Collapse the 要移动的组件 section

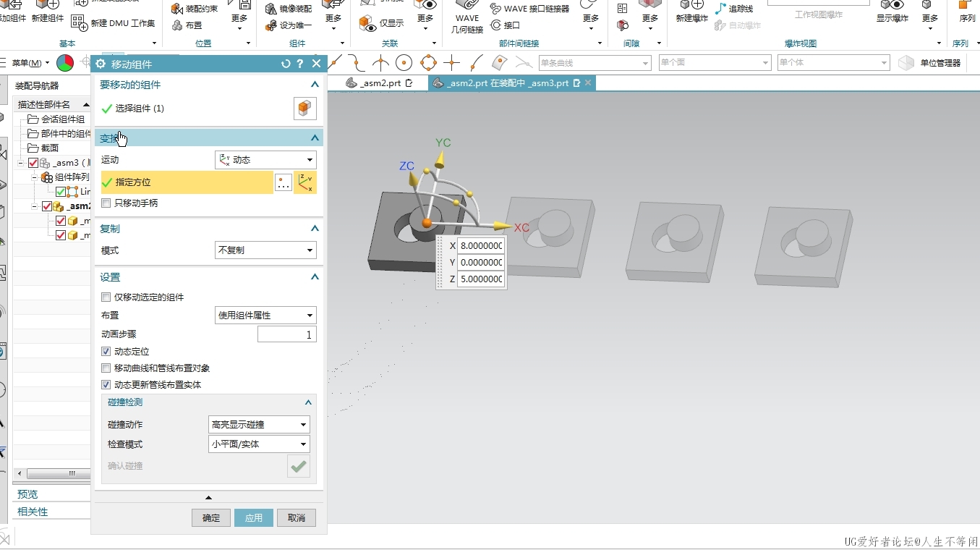coord(315,85)
